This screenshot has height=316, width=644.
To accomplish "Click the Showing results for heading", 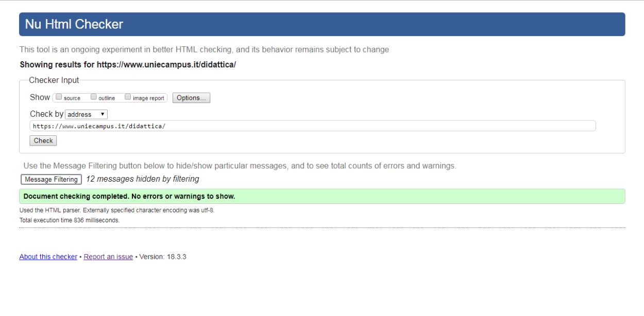I will coord(128,65).
